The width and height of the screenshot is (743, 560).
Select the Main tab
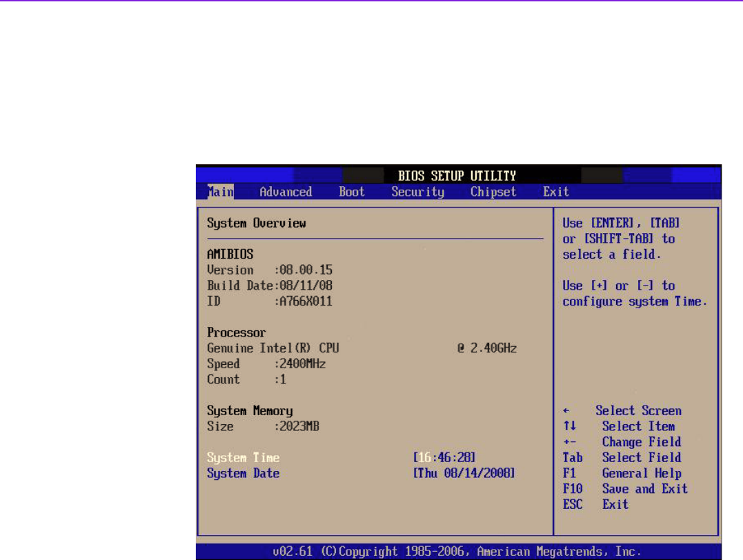221,192
